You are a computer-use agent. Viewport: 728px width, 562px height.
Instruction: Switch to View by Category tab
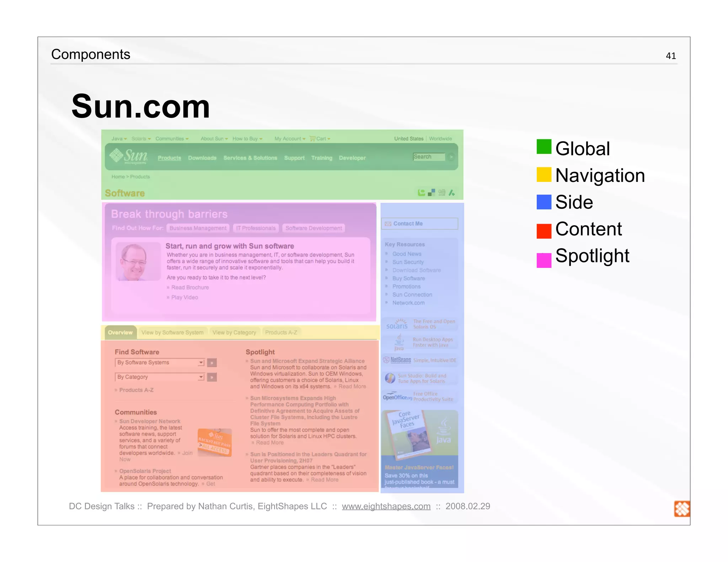[x=234, y=333]
